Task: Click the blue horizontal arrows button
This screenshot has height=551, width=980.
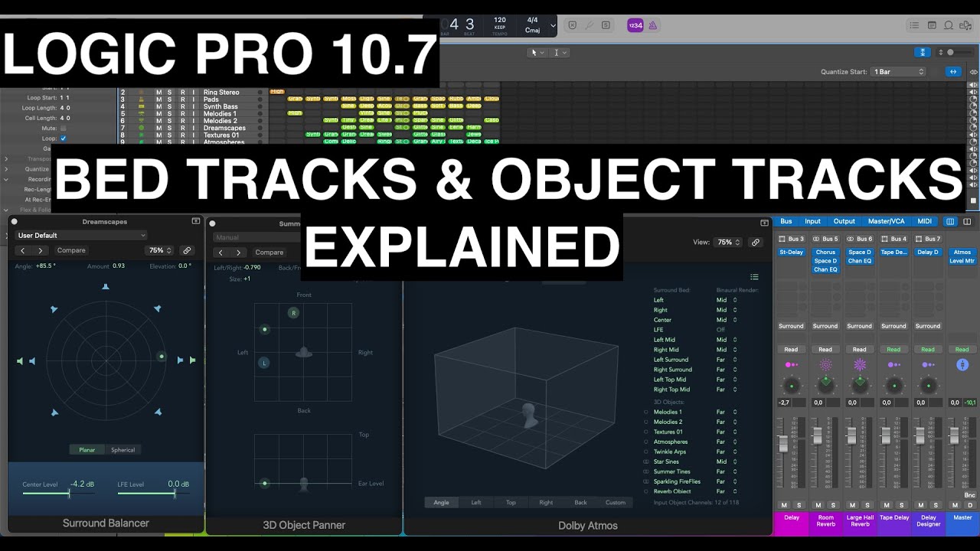Action: click(953, 72)
